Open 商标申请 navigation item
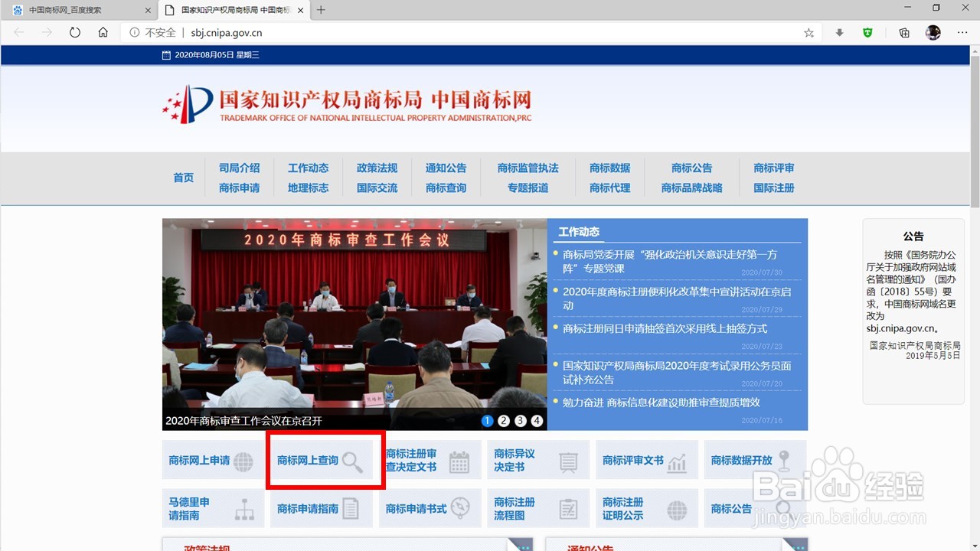980x551 pixels. click(239, 187)
